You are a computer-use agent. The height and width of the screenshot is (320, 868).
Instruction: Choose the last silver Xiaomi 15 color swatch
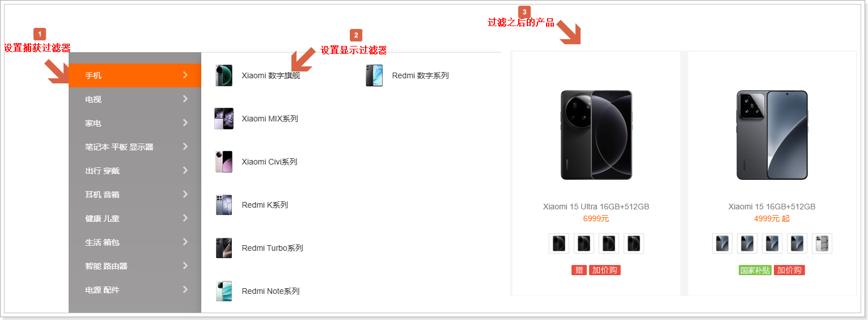(822, 243)
